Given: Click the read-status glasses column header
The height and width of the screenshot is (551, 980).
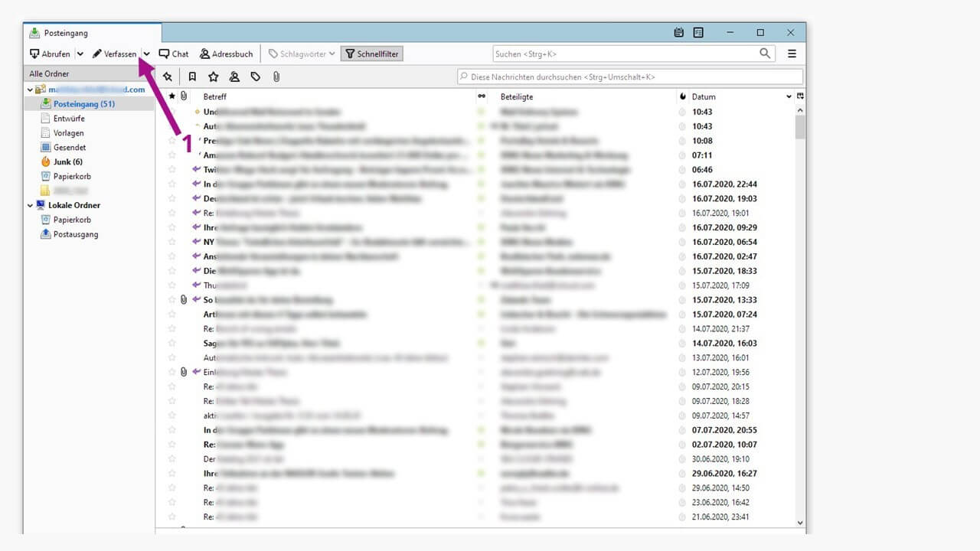Looking at the screenshot, I should pyautogui.click(x=482, y=96).
